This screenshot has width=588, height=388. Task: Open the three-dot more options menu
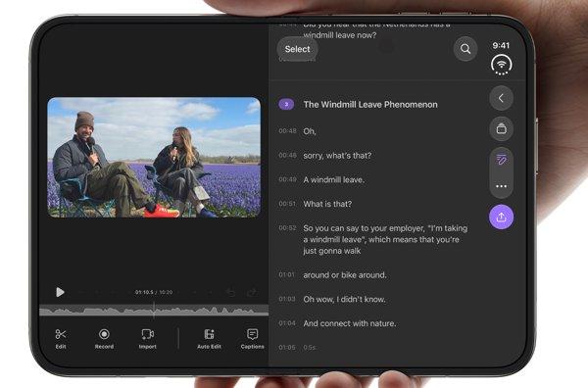[501, 186]
